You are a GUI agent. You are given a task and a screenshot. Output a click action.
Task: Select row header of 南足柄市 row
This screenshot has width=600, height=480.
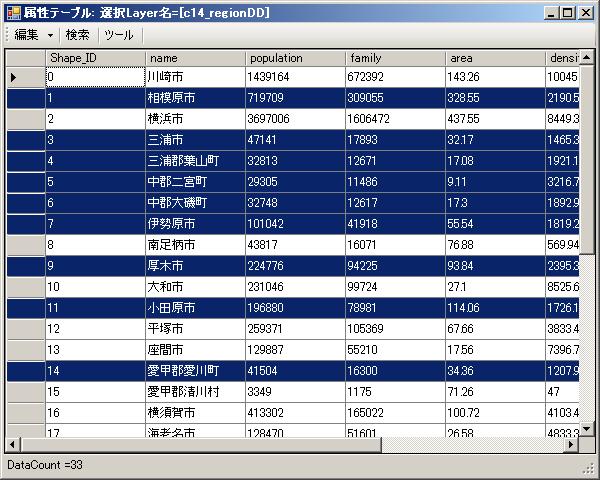(x=25, y=244)
